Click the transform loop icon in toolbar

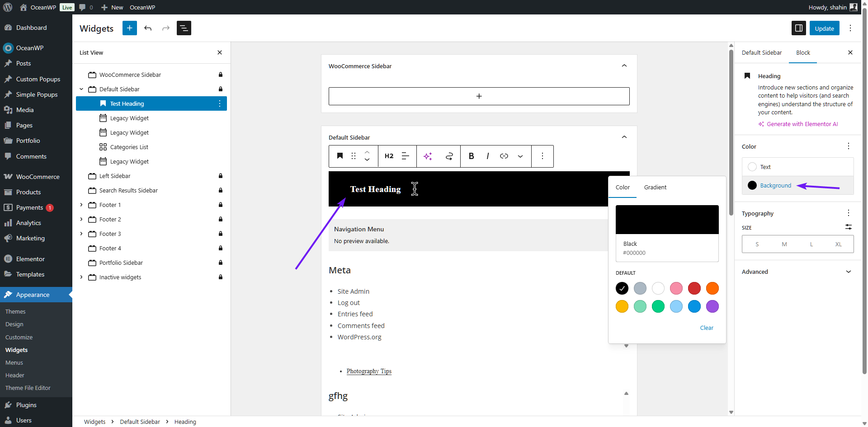[449, 156]
